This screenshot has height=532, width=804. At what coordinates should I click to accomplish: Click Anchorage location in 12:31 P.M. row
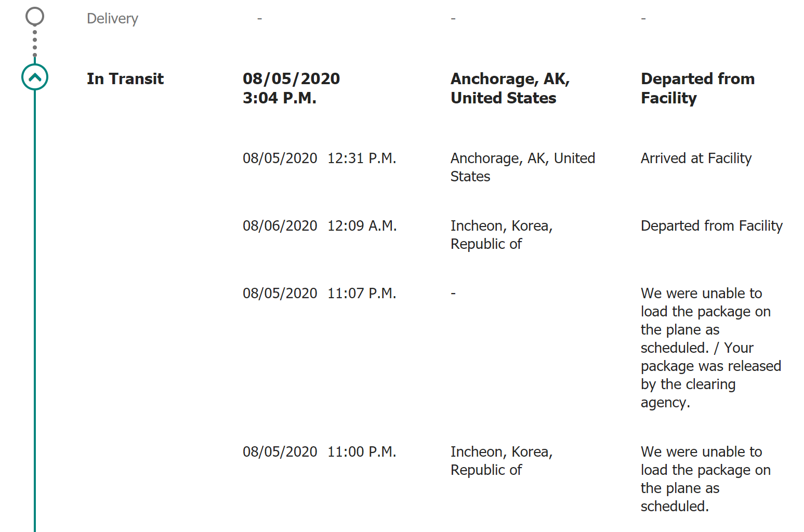(522, 167)
